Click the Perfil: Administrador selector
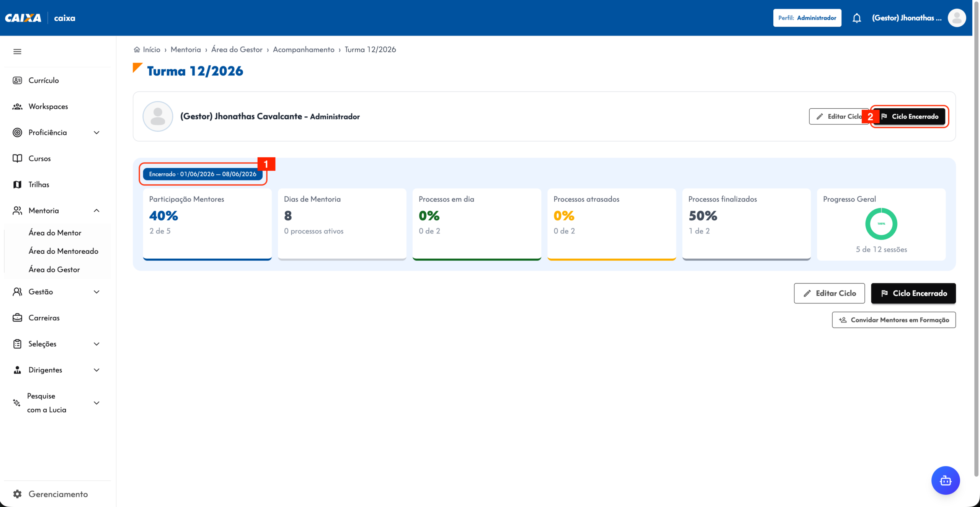The width and height of the screenshot is (980, 507). point(807,18)
